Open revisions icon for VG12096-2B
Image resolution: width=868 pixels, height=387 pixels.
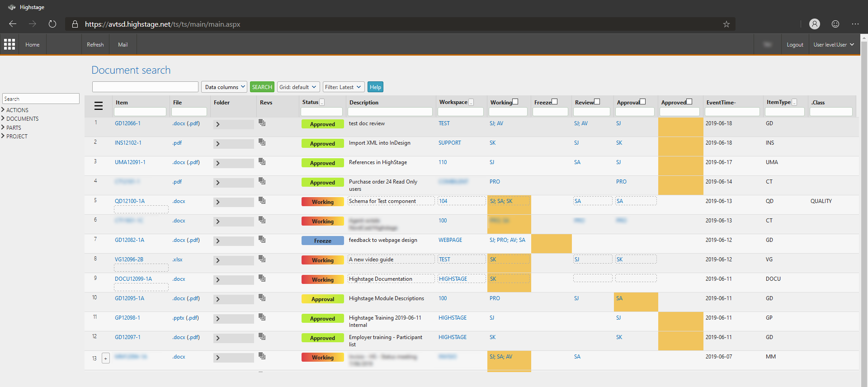[262, 259]
